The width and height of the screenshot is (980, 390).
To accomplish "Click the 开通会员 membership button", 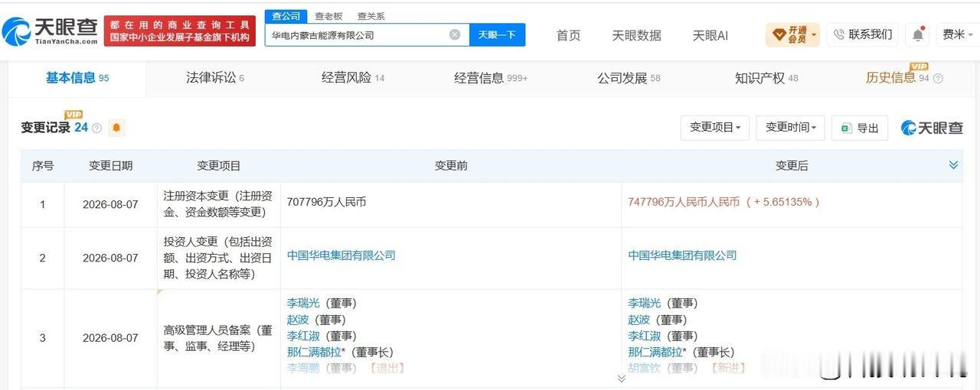I will pos(792,34).
